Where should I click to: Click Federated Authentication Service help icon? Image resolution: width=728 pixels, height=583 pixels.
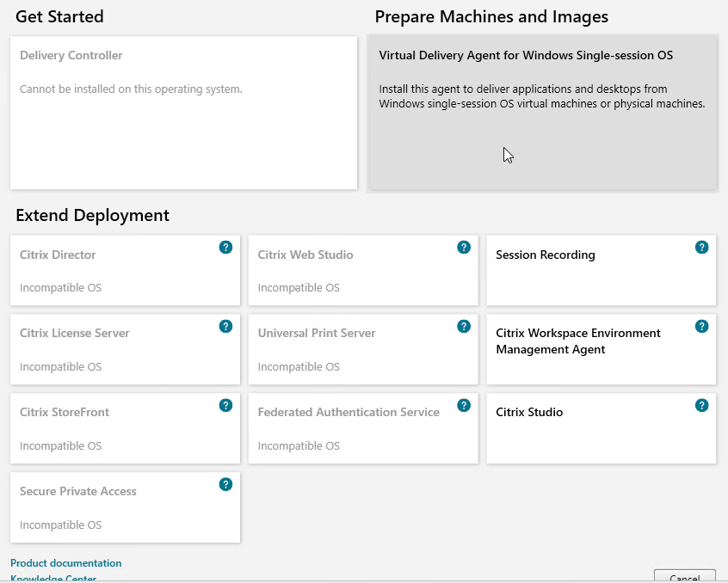(x=463, y=406)
